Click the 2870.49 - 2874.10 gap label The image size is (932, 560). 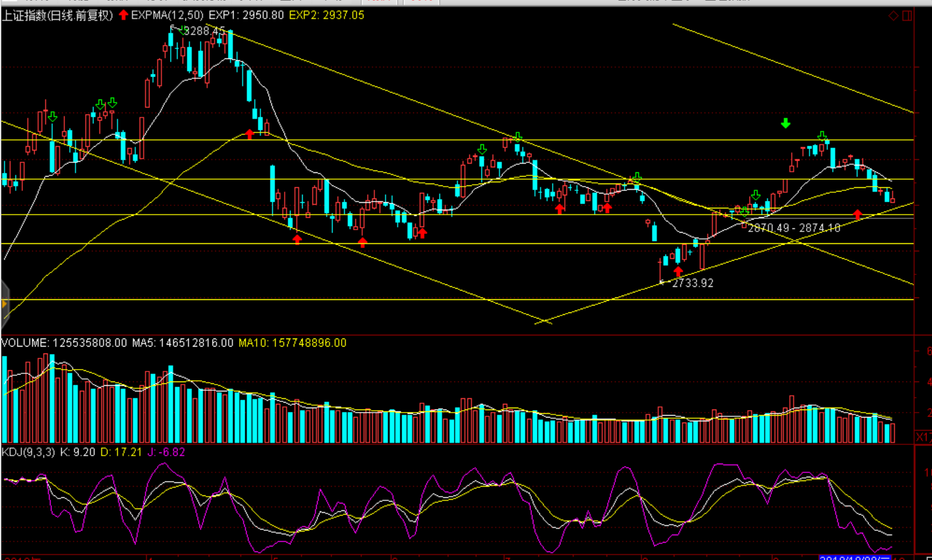(794, 228)
